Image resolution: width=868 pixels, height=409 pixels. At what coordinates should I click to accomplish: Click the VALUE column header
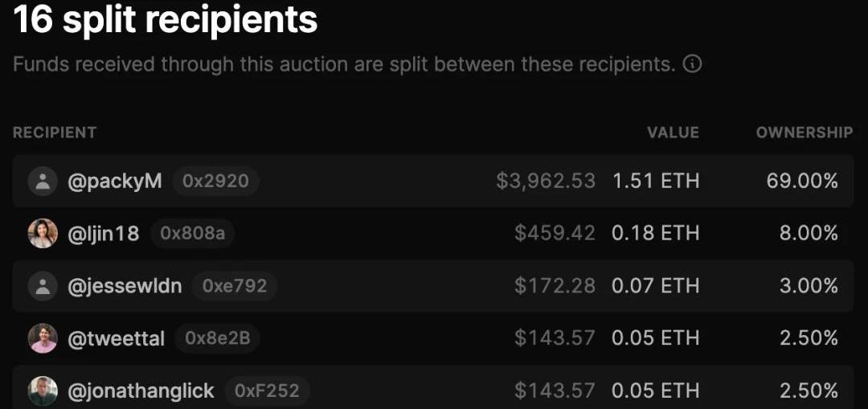pos(673,133)
